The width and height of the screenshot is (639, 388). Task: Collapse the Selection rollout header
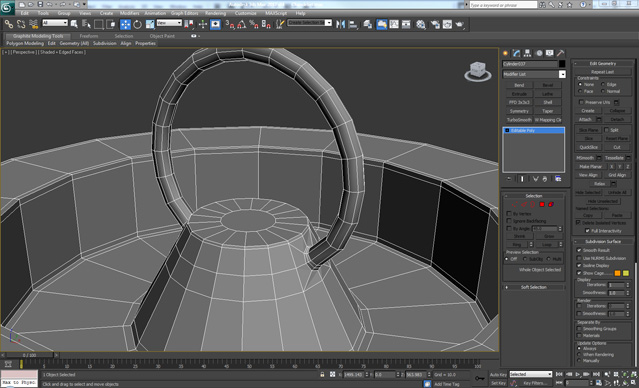coord(533,196)
